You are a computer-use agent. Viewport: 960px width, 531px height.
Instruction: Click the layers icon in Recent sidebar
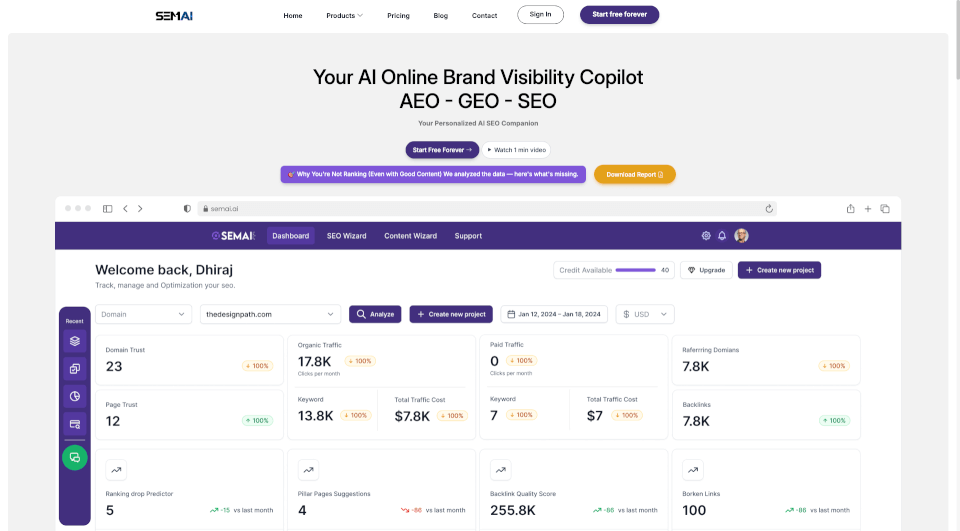[75, 341]
